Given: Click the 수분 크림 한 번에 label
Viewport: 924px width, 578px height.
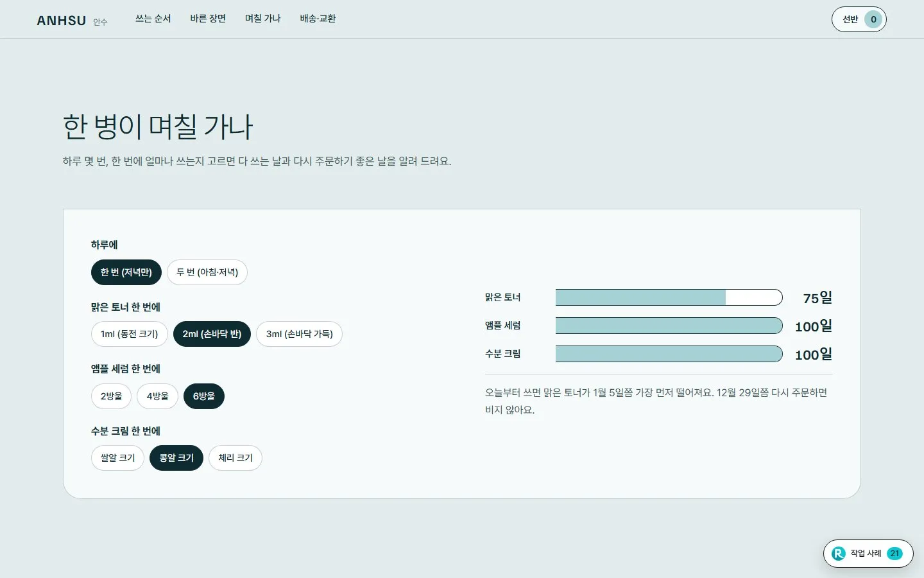Looking at the screenshot, I should (x=126, y=431).
